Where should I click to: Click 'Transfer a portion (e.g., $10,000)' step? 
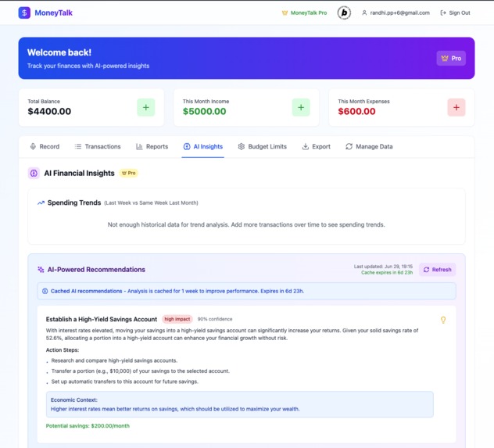141,371
